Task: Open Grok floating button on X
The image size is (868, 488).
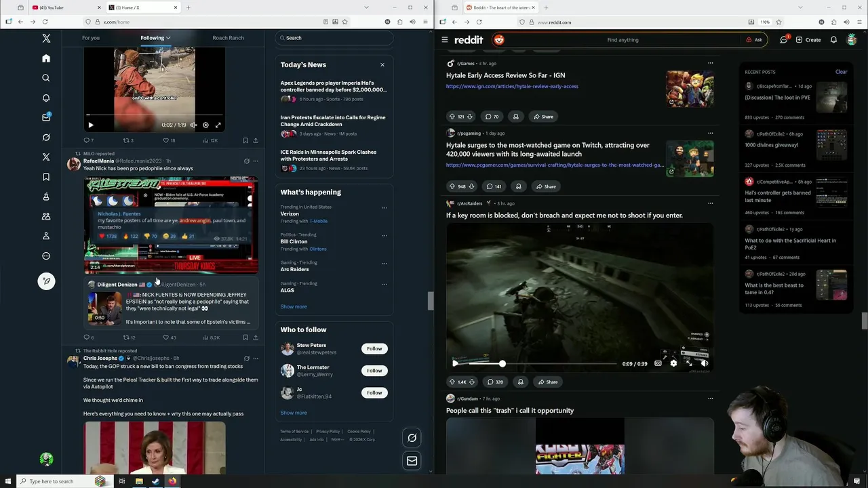Action: 412,438
